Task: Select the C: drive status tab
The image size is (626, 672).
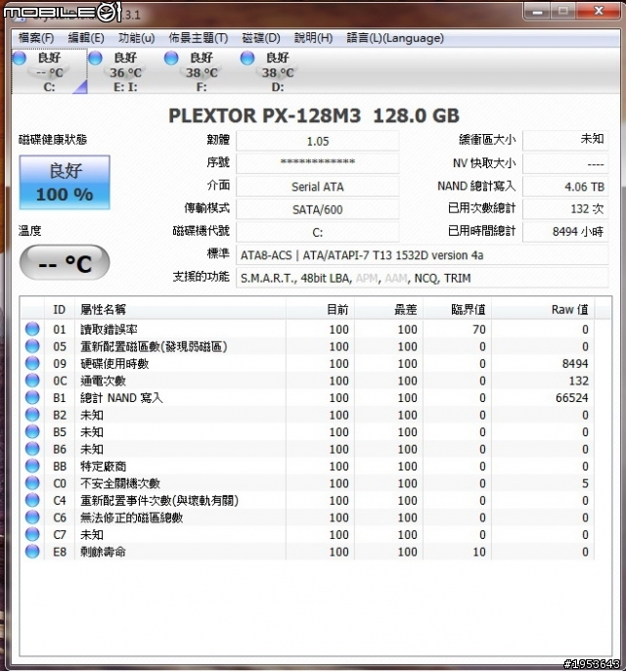Action: pyautogui.click(x=49, y=71)
